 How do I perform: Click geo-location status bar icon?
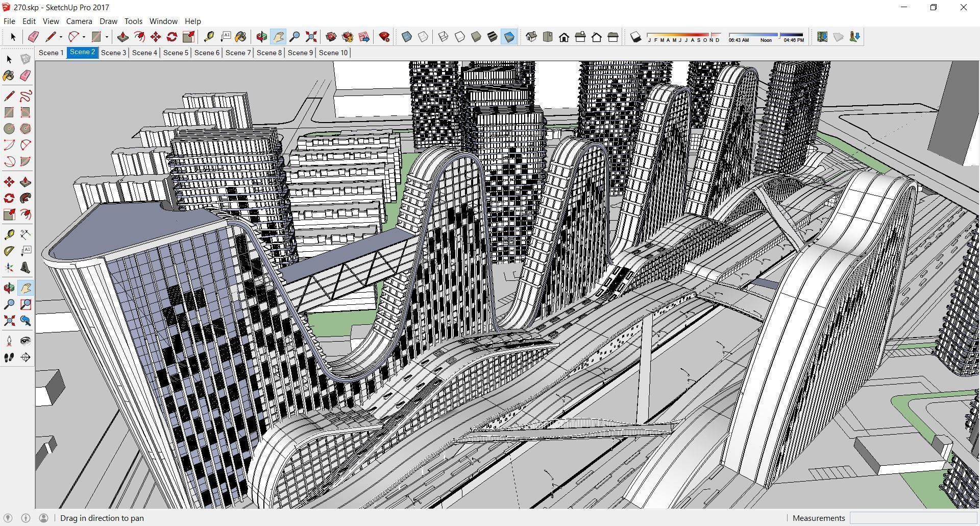(8, 518)
